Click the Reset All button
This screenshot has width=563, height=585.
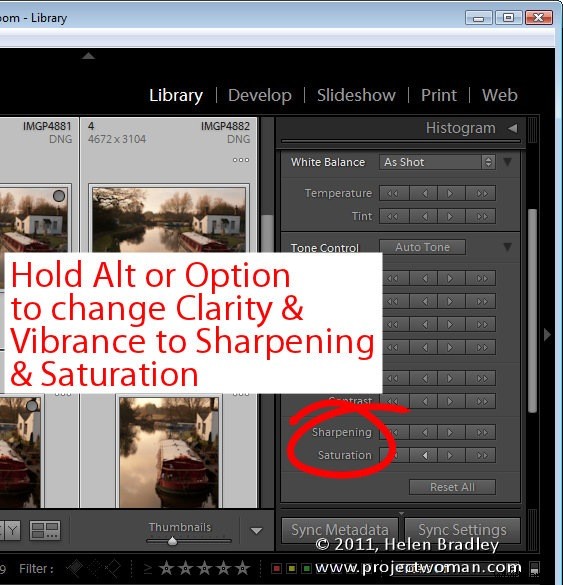pyautogui.click(x=452, y=487)
